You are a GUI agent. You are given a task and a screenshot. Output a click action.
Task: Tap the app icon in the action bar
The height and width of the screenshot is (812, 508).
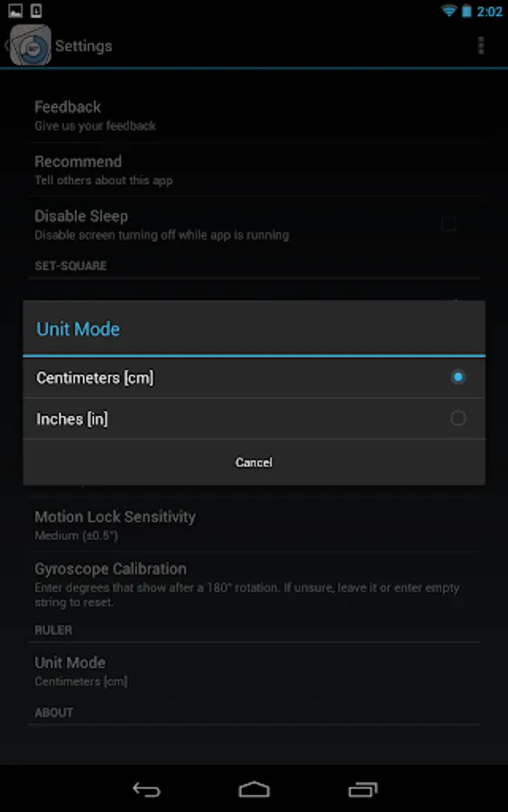(31, 46)
